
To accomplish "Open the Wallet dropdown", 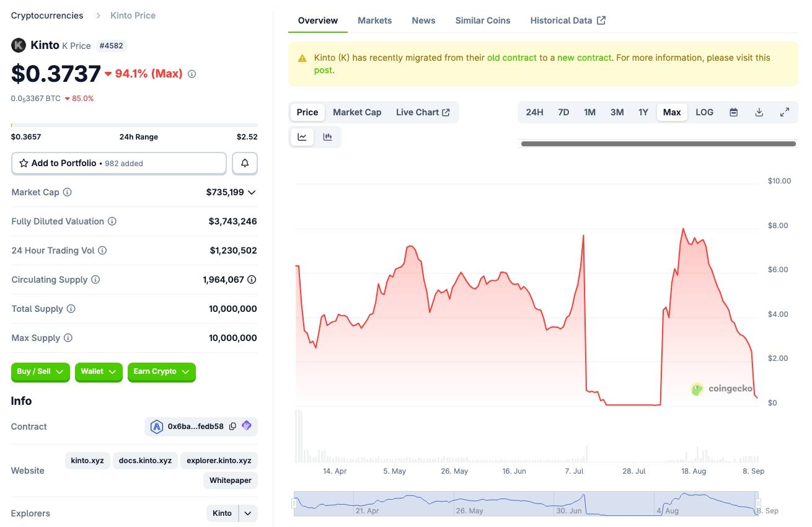I will tap(99, 371).
